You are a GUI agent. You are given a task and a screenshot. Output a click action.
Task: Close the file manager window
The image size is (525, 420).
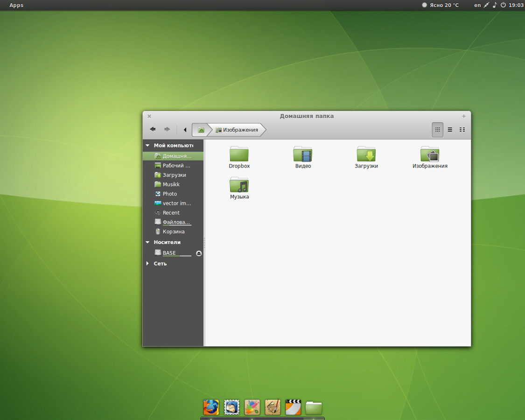point(149,116)
